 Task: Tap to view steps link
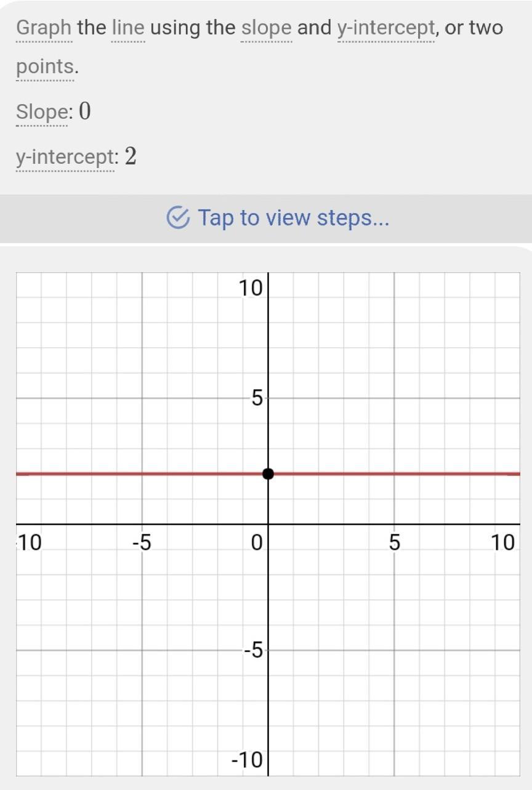tap(293, 217)
